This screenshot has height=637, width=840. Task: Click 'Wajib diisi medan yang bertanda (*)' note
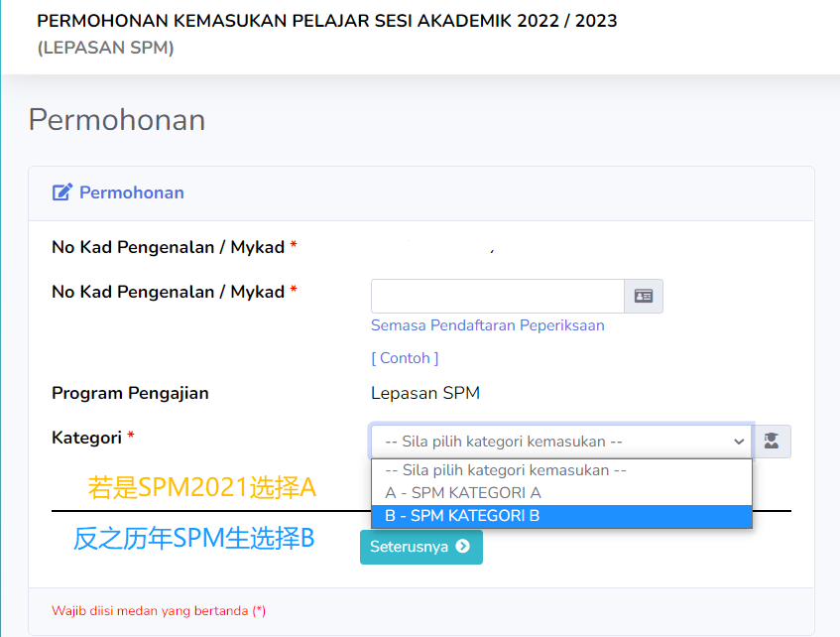coord(159,611)
